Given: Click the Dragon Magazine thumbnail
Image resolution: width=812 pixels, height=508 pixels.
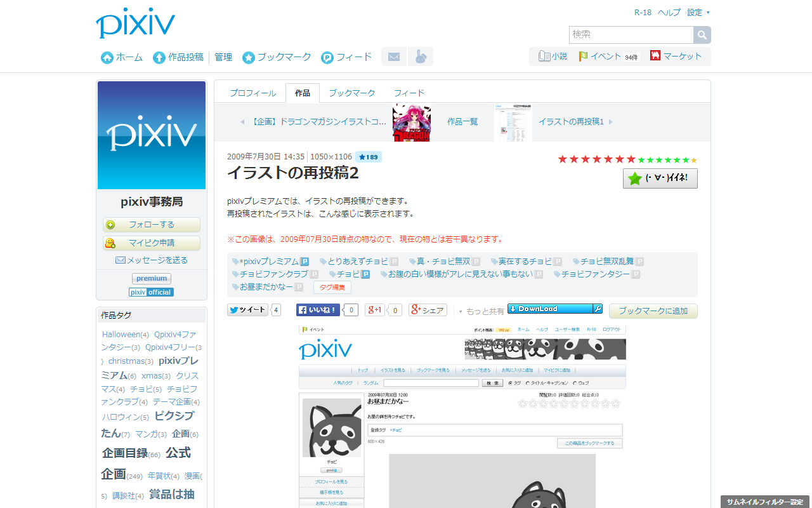Looking at the screenshot, I should (412, 123).
